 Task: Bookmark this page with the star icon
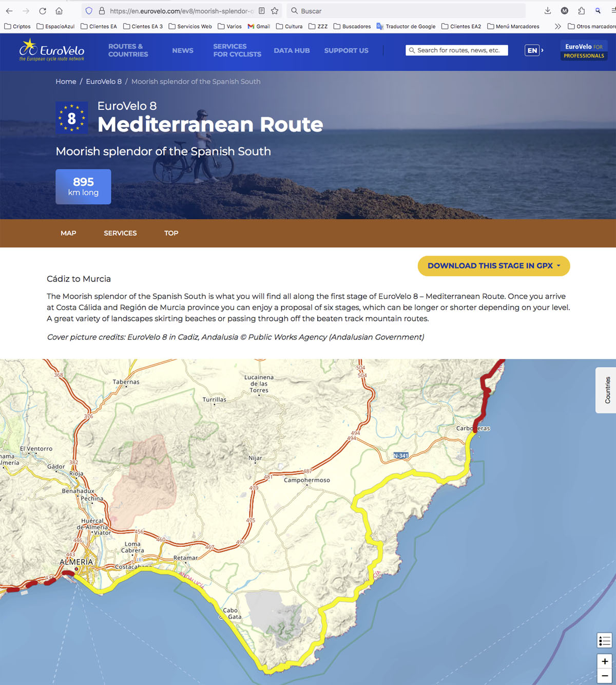click(x=275, y=11)
